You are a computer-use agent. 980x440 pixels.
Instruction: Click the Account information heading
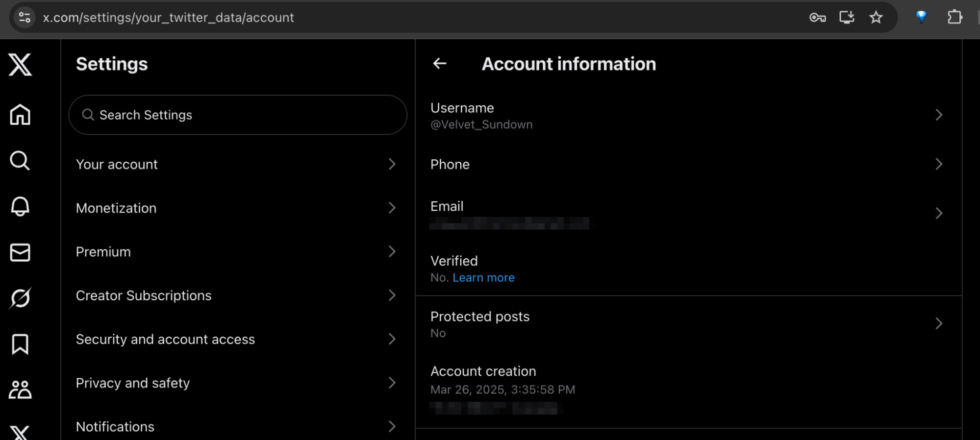[x=569, y=64]
